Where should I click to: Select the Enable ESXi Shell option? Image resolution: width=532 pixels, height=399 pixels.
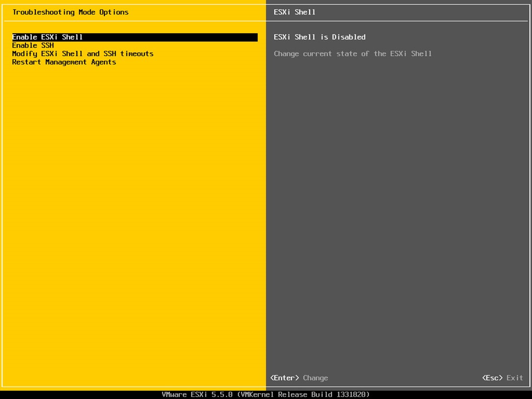point(135,37)
